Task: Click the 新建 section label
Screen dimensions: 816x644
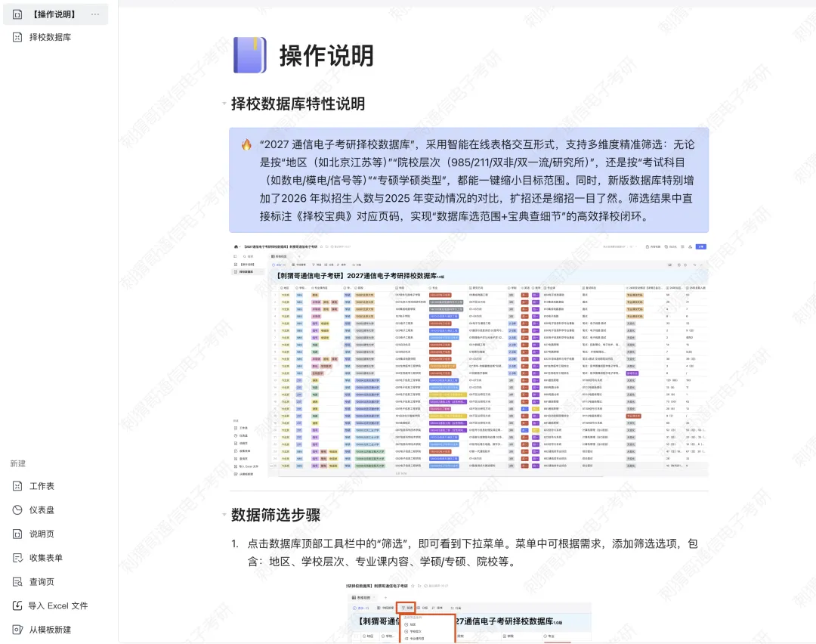Action: pos(17,463)
